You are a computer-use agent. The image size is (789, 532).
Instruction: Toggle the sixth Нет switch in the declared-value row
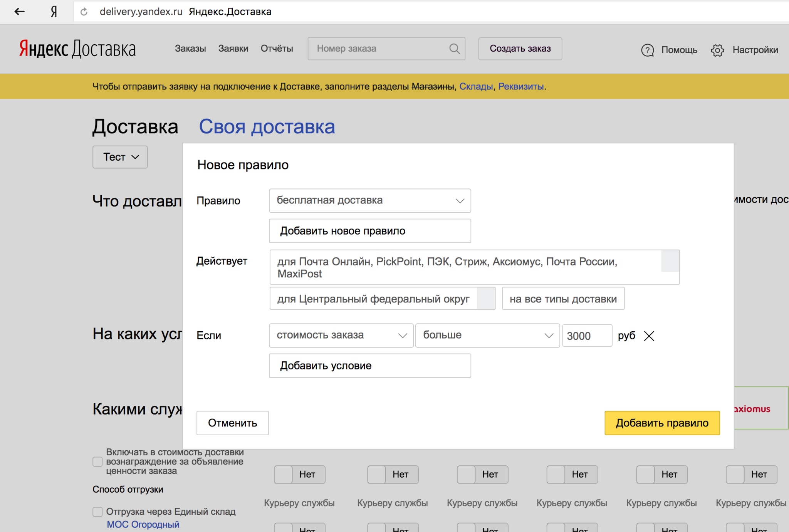752,475
